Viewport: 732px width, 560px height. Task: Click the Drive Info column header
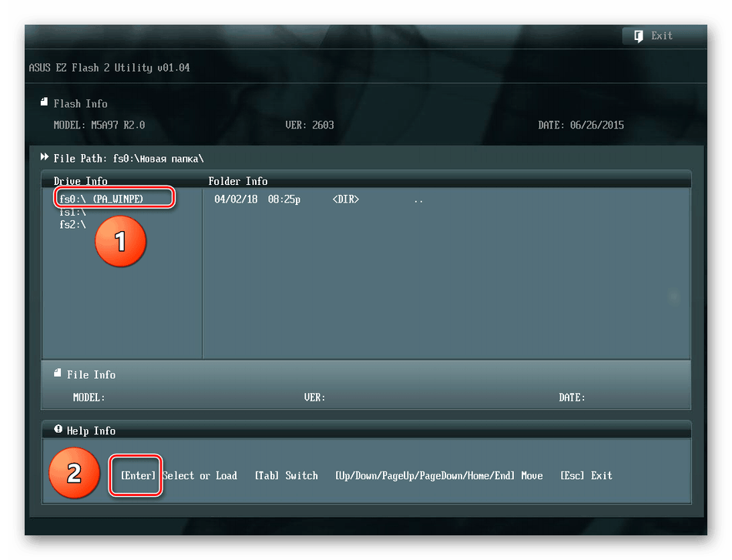pyautogui.click(x=80, y=181)
